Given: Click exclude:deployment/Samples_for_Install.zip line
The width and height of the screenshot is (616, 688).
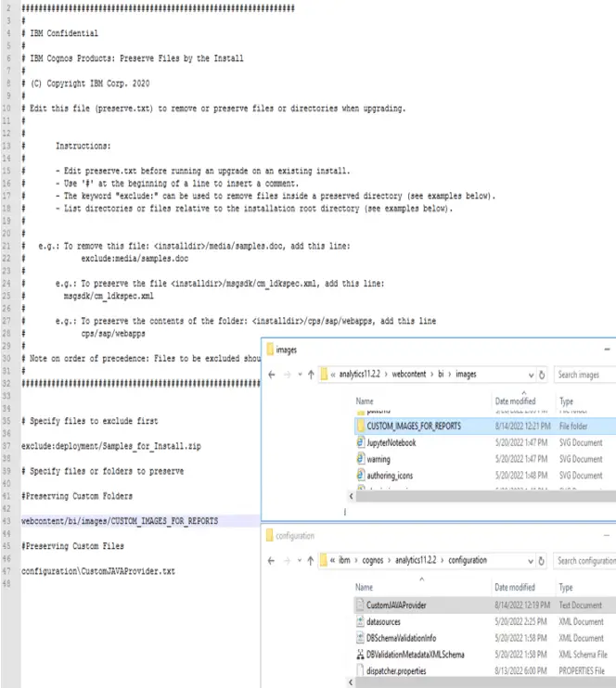Looking at the screenshot, I should (111, 446).
